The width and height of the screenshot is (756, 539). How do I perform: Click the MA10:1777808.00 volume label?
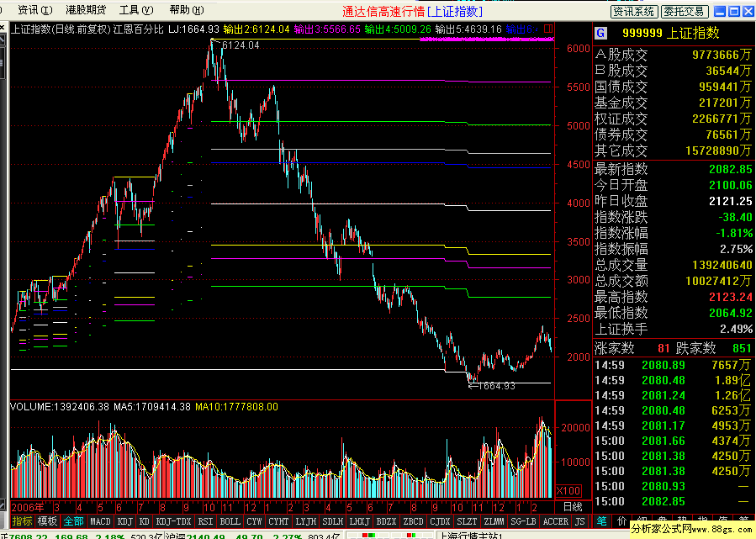(x=237, y=407)
